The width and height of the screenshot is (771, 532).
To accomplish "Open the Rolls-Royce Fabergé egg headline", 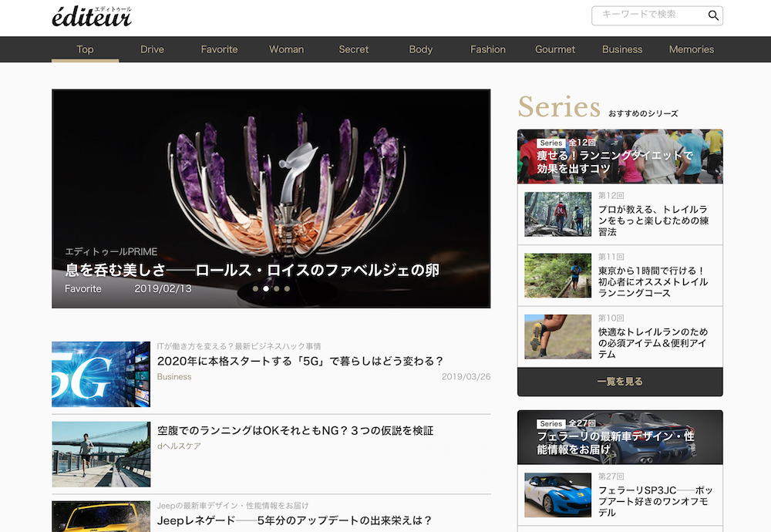I will (252, 270).
